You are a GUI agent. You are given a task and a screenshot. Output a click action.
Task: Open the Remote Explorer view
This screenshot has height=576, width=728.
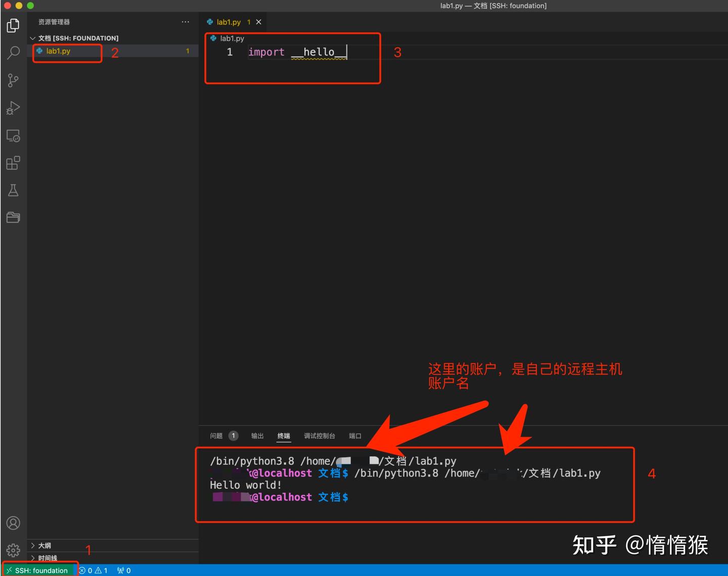tap(13, 135)
